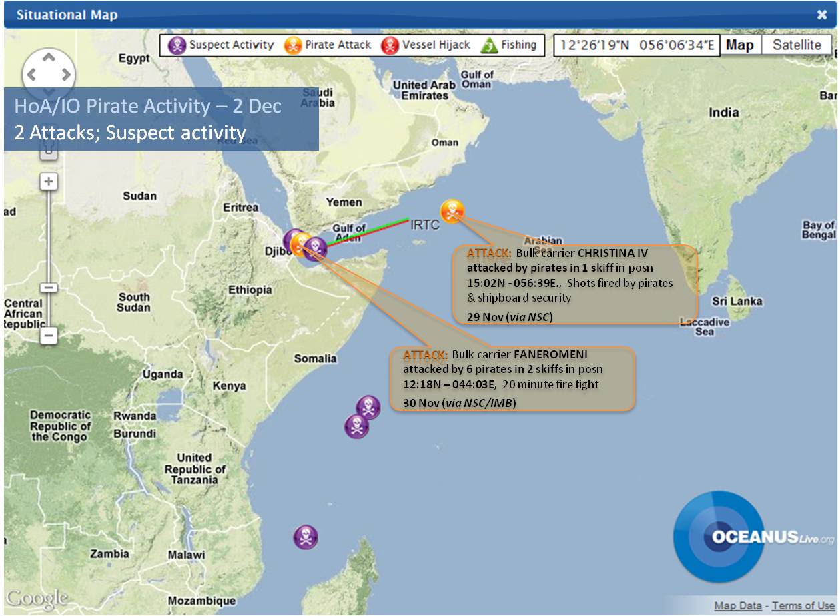Pan the map left with arrow control
Image resolution: width=840 pixels, height=616 pixels.
32,74
